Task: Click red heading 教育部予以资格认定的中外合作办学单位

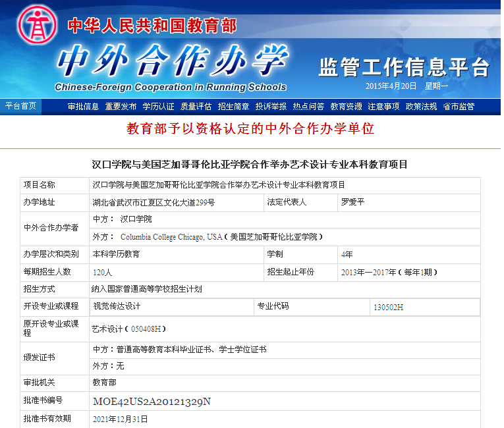Action: (250, 129)
